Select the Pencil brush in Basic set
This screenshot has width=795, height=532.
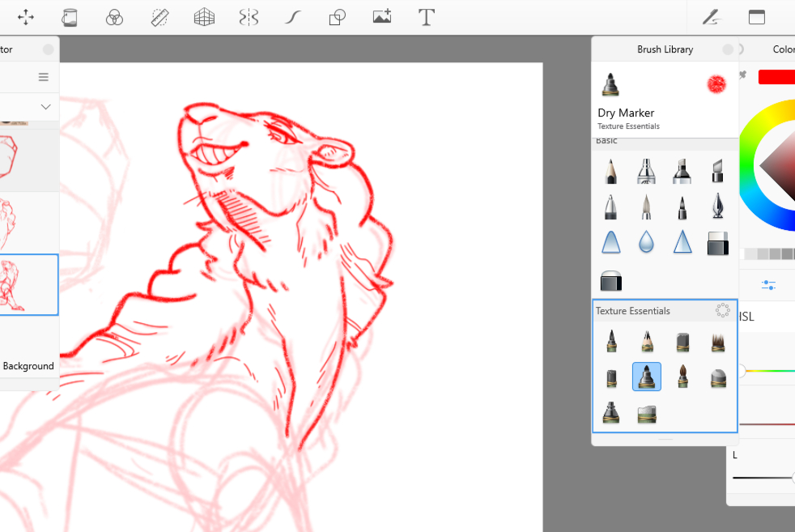[x=610, y=171]
